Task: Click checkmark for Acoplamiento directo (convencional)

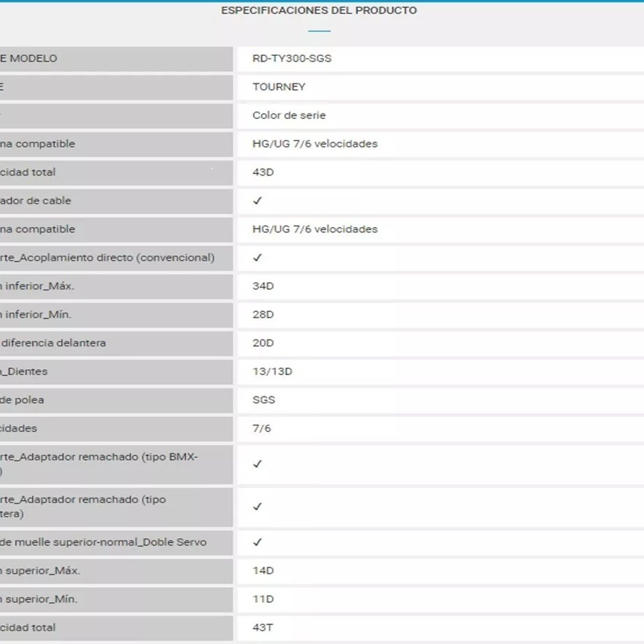Action: pos(258,258)
